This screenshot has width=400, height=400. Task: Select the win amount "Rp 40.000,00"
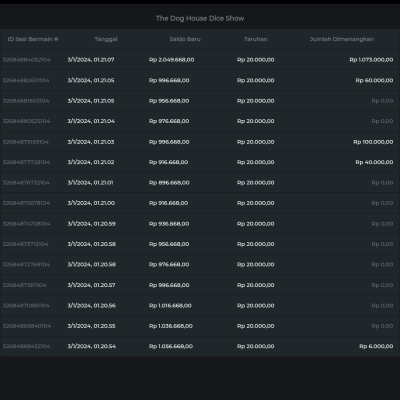pyautogui.click(x=374, y=162)
